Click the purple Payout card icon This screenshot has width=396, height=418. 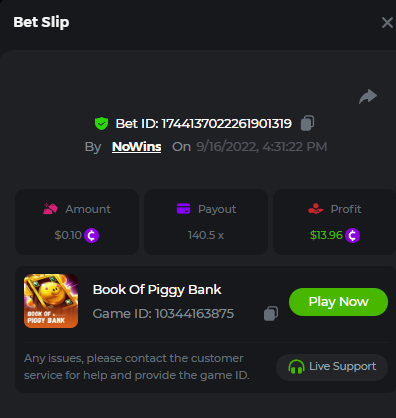tap(183, 209)
